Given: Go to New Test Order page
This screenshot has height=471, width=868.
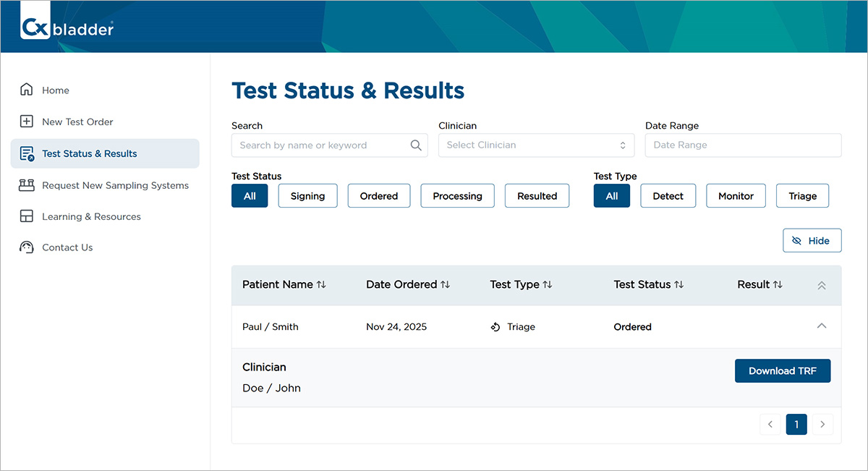Looking at the screenshot, I should pyautogui.click(x=77, y=122).
